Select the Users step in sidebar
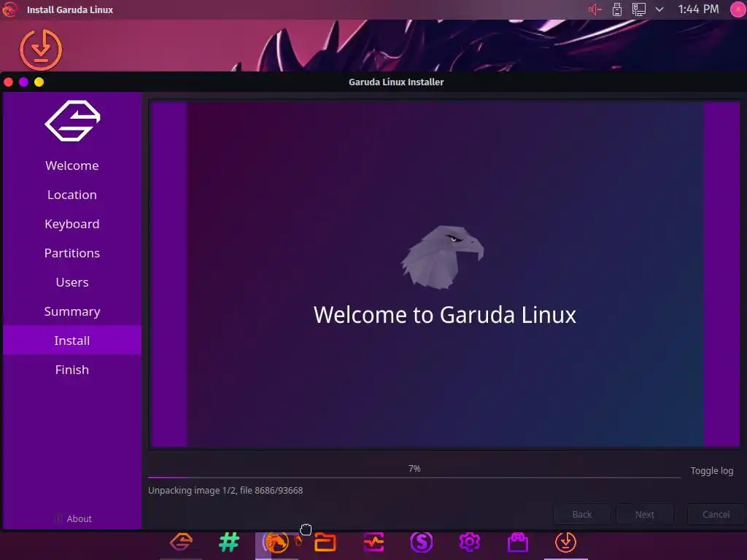 coord(72,282)
